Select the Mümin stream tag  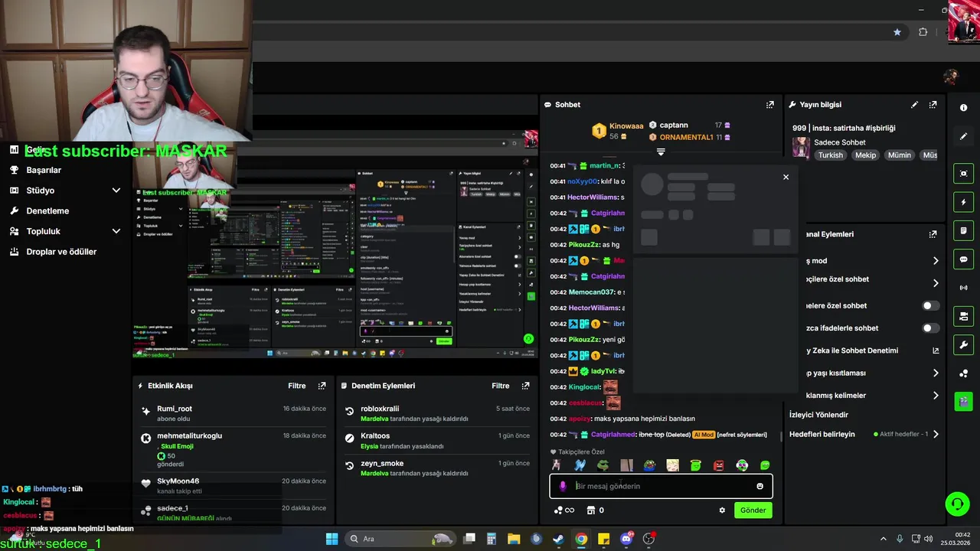899,155
